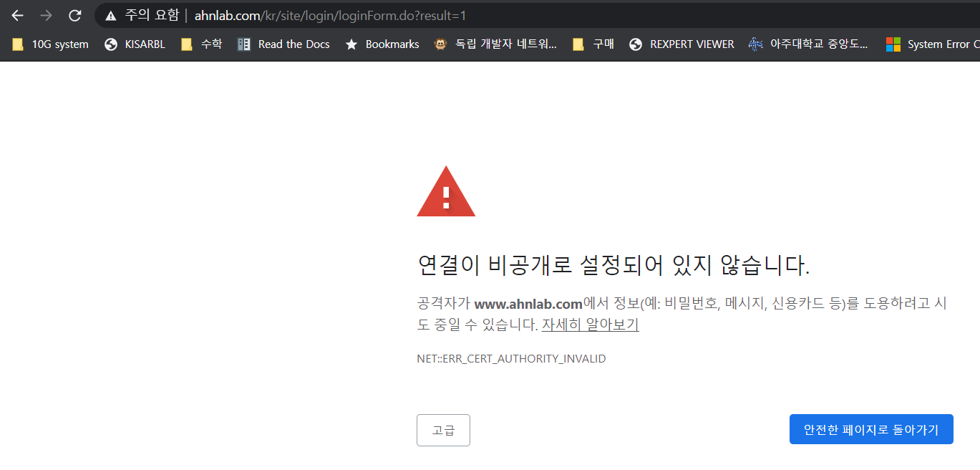Image resolution: width=980 pixels, height=470 pixels.
Task: Click the bold www.ahnlab.com text
Action: coord(528,304)
